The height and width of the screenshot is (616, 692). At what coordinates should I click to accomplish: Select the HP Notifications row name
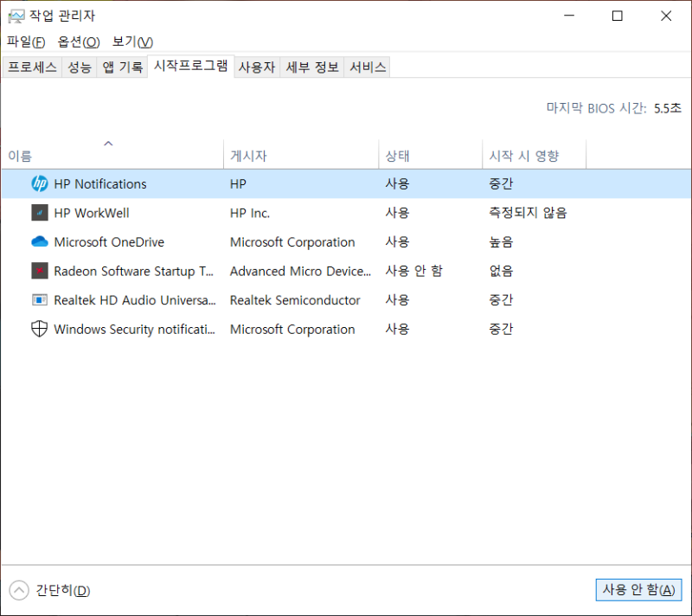point(100,184)
